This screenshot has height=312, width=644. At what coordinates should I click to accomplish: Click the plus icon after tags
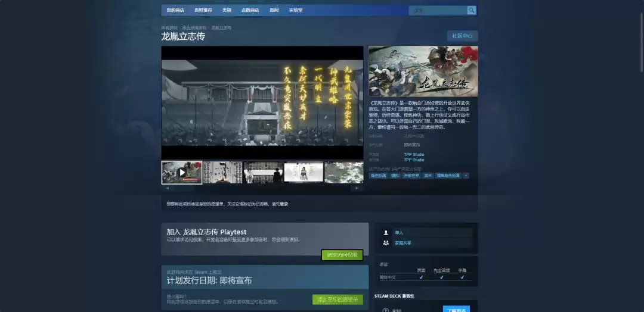(465, 176)
